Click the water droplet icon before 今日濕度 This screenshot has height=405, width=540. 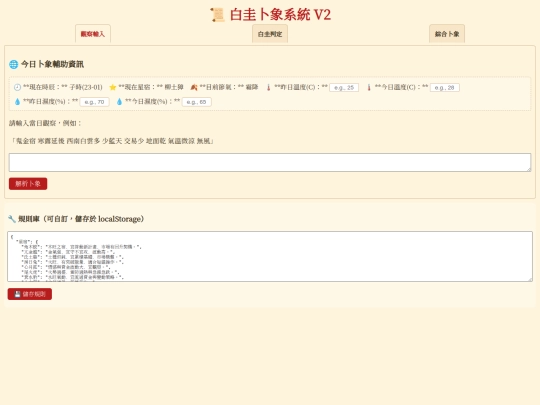pyautogui.click(x=119, y=102)
